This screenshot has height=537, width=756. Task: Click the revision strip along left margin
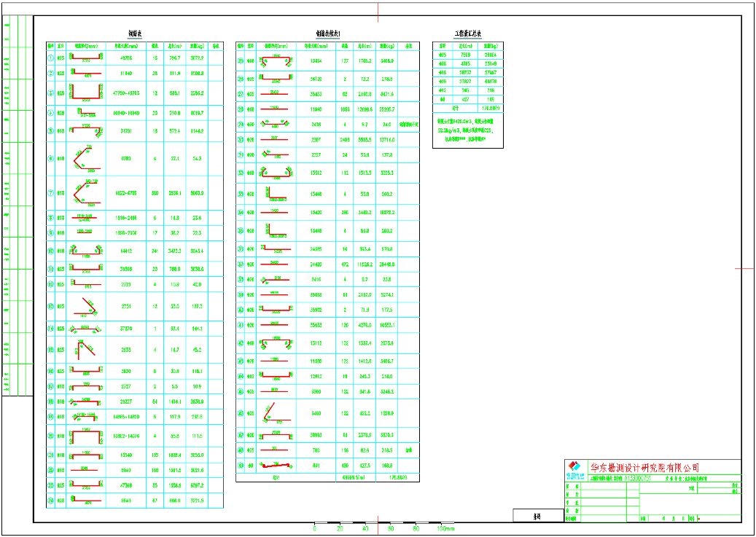[x=17, y=205]
